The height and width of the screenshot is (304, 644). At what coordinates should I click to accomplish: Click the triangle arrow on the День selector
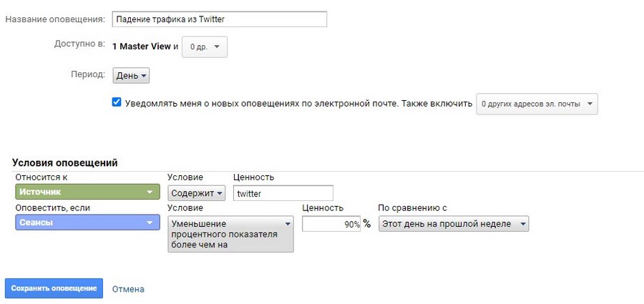tap(143, 76)
